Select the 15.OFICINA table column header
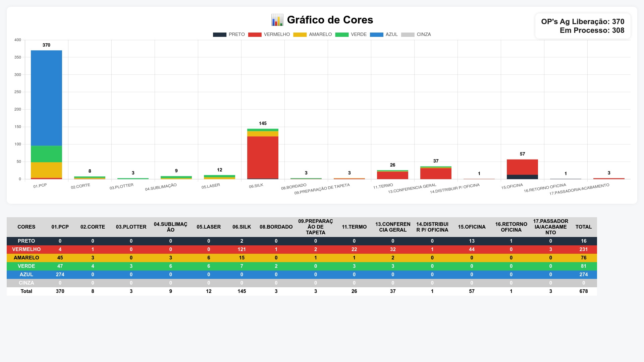Viewport: 644px width, 362px height. pos(472,227)
